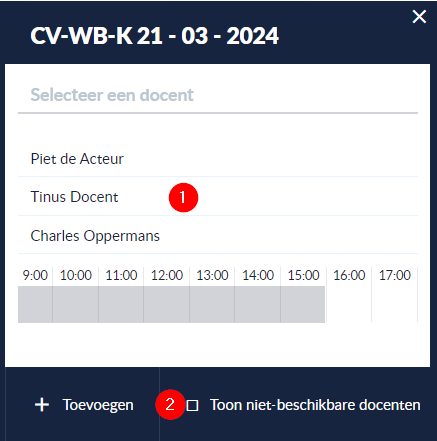Click the empty 17:00 time slot
437x441 pixels.
(x=395, y=304)
